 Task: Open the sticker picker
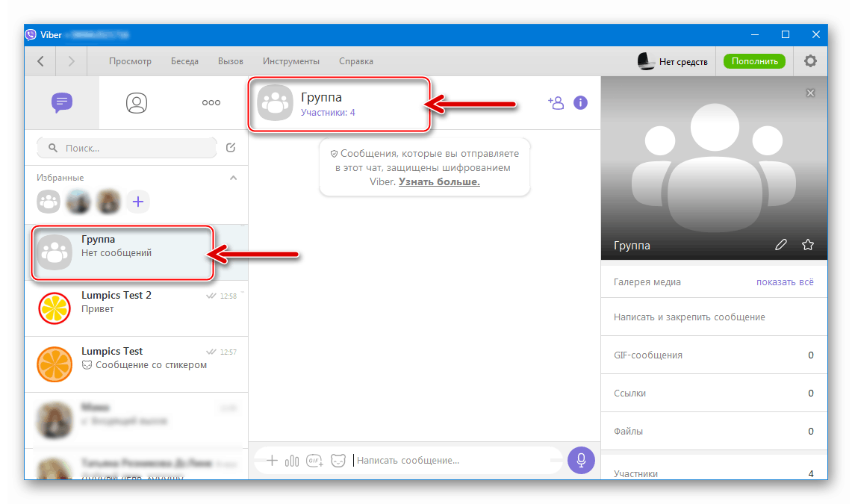338,460
